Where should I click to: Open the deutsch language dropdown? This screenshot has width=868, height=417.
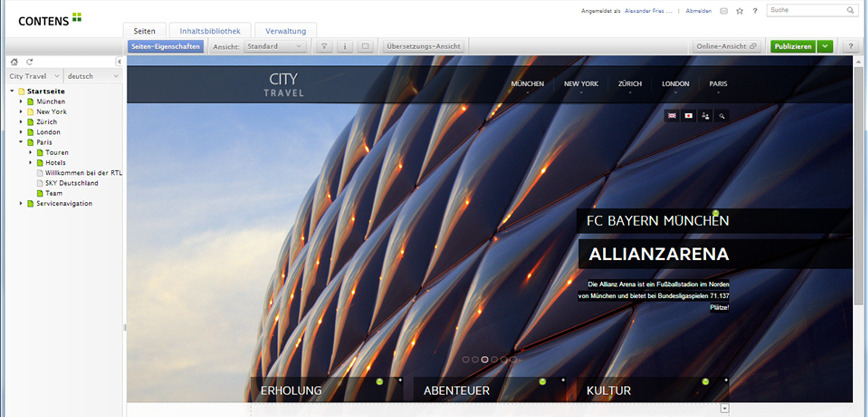pyautogui.click(x=93, y=76)
